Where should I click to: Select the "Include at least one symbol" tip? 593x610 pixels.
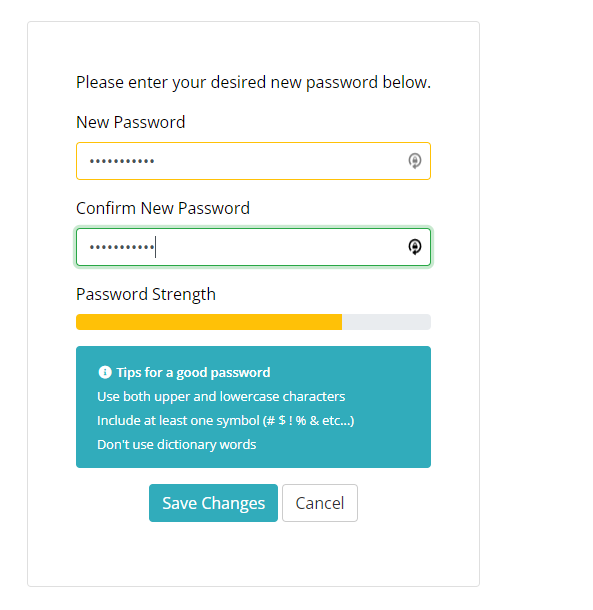[226, 421]
